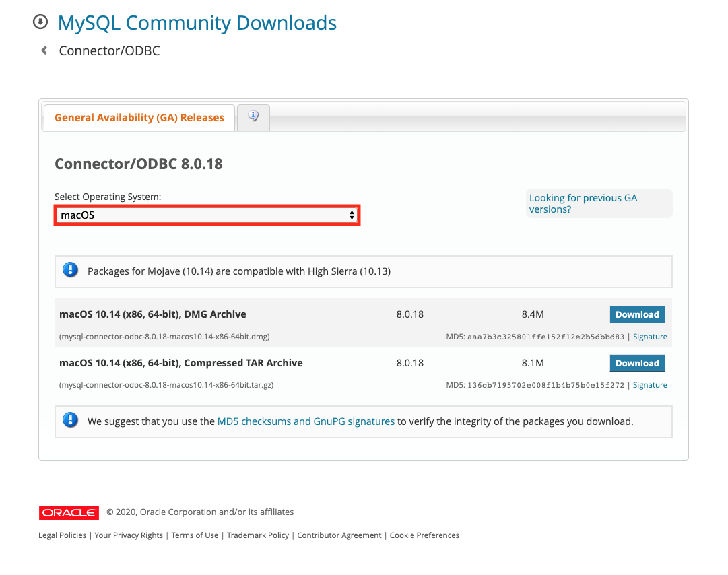Click version 8.0.18 in DMG Archive row
The width and height of the screenshot is (728, 575).
tap(410, 314)
